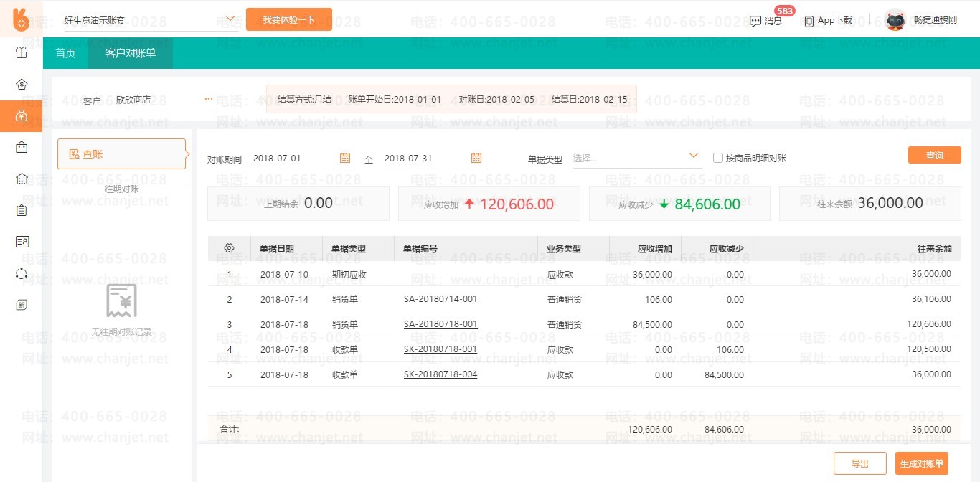Select the 客户对账单 tab
This screenshot has height=482, width=980.
point(131,53)
